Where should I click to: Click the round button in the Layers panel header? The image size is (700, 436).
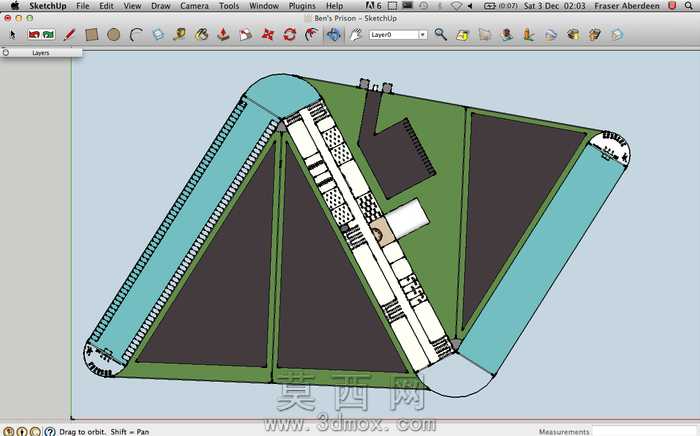click(6, 52)
